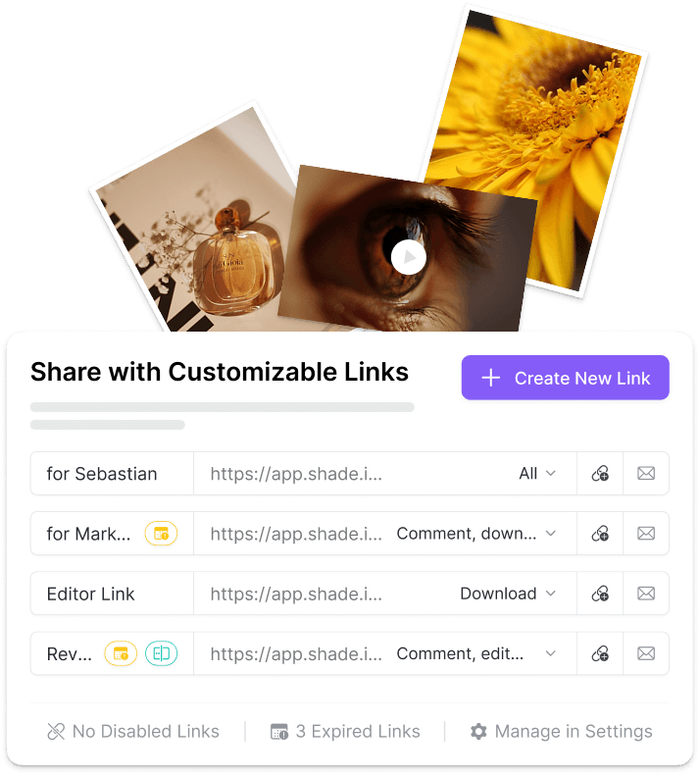Open the Download permissions dropdown
The image size is (700, 776).
[x=508, y=594]
